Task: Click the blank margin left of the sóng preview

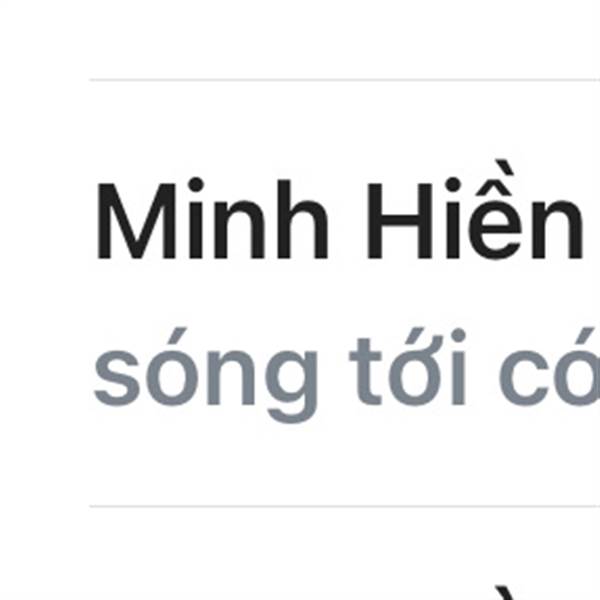Action: 45,375
